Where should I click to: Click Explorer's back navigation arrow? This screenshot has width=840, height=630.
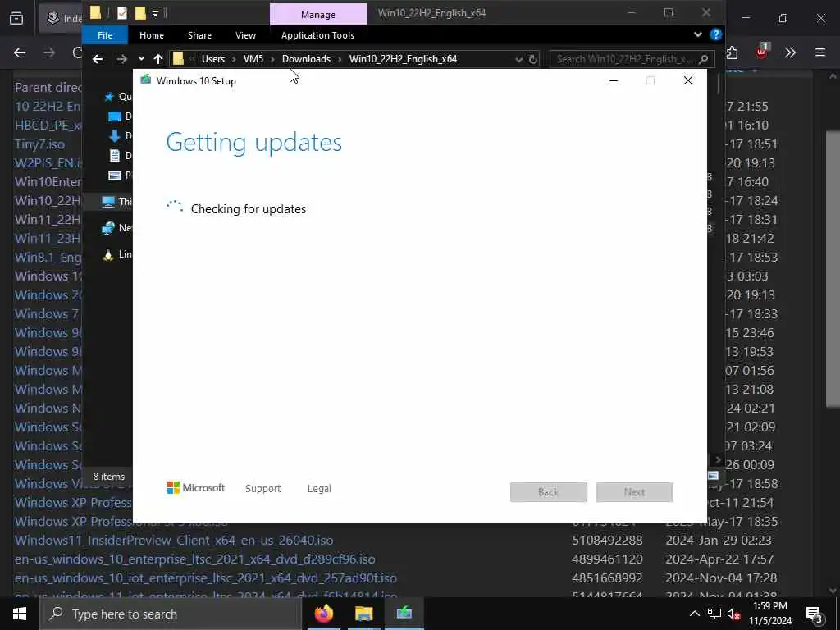pyautogui.click(x=98, y=59)
